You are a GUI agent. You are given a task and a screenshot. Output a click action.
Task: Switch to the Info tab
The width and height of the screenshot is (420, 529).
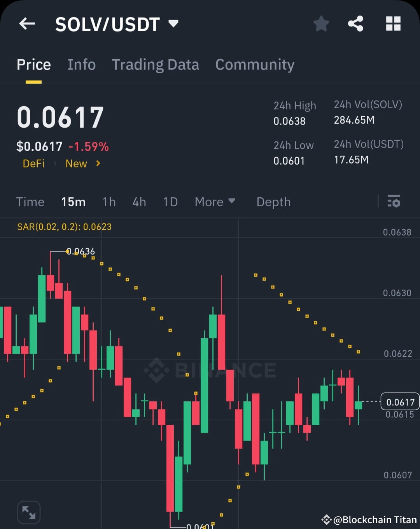point(81,64)
